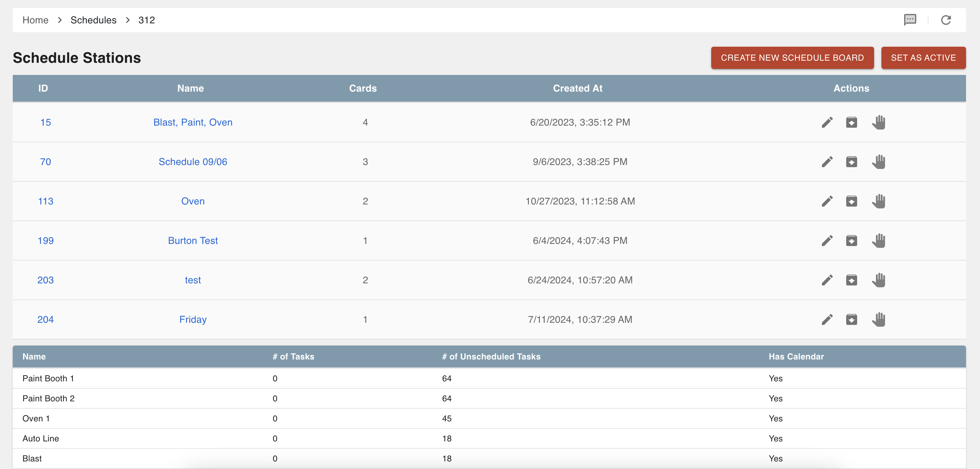The image size is (980, 469).
Task: Archive the Friday station row
Action: point(851,319)
